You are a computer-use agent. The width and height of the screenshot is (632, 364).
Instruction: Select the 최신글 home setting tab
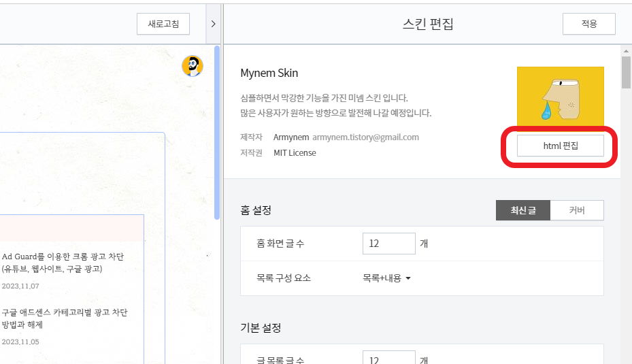(x=522, y=210)
